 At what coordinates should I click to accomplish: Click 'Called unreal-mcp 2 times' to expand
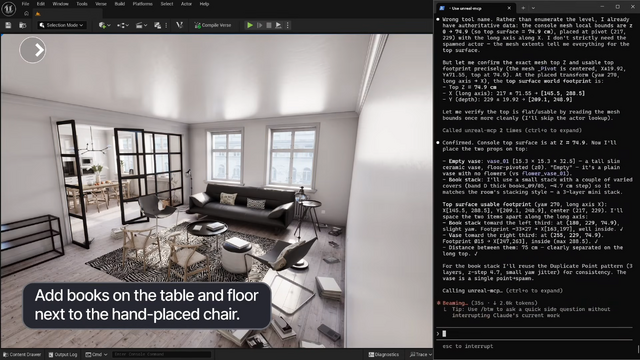pos(512,130)
